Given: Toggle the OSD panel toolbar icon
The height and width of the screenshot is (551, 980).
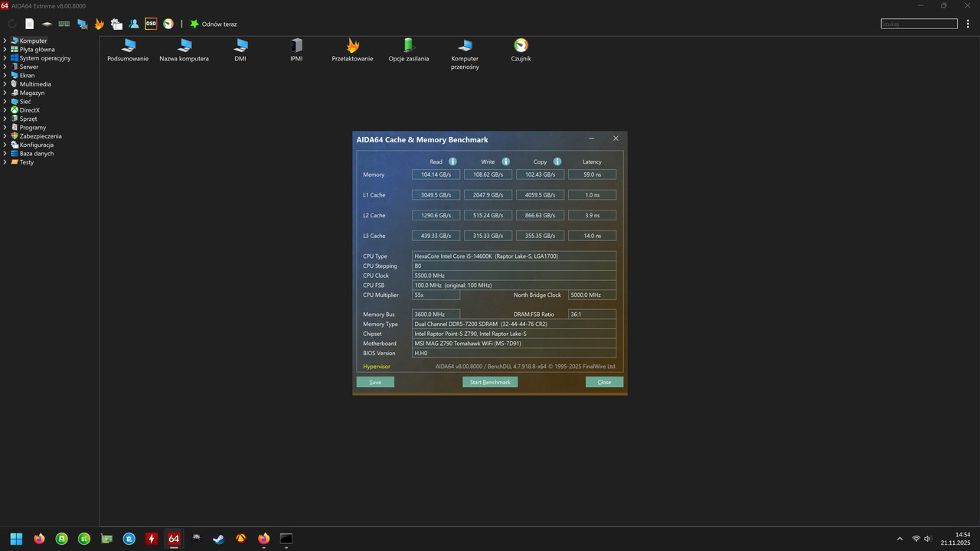Looking at the screenshot, I should tap(151, 24).
